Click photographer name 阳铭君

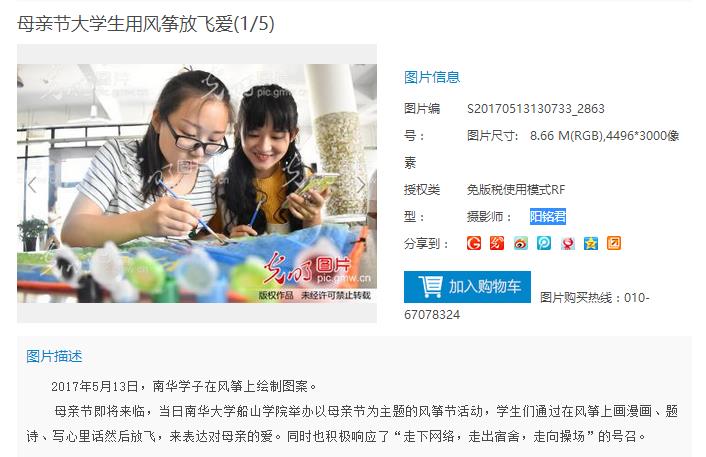click(548, 217)
